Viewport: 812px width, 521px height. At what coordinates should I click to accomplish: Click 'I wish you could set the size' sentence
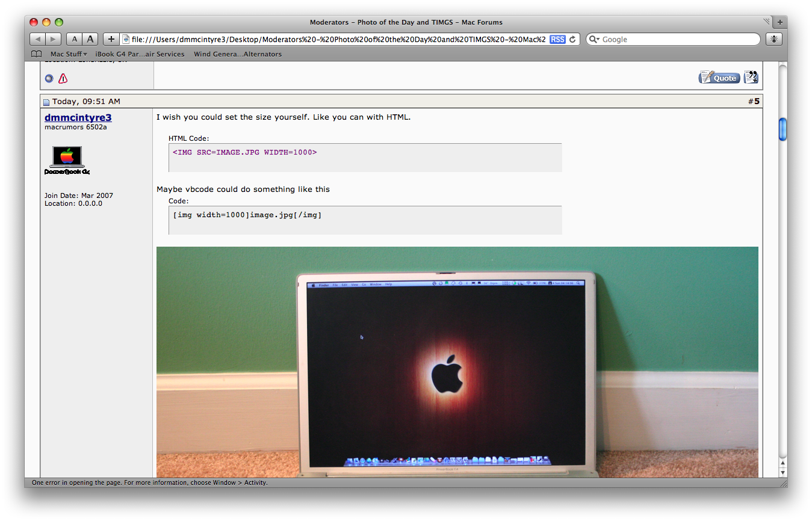284,117
